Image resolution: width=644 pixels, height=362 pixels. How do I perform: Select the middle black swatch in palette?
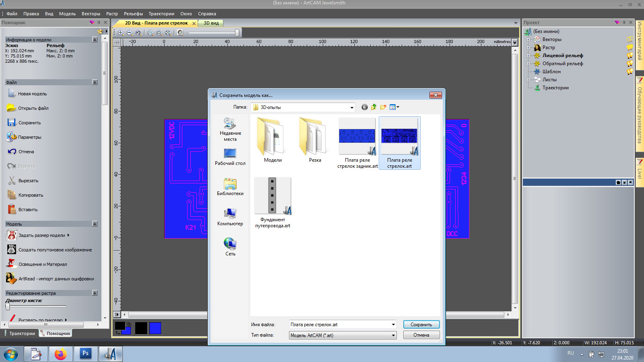click(x=141, y=328)
